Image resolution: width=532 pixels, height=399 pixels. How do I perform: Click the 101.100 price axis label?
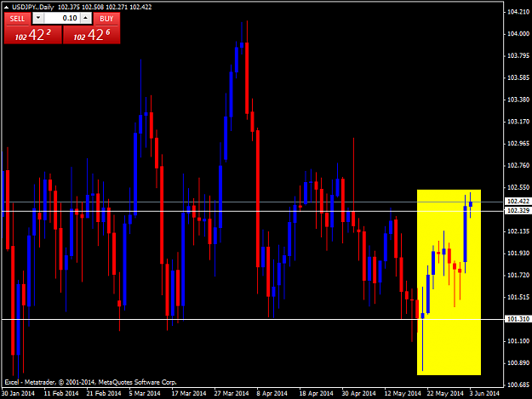click(518, 341)
